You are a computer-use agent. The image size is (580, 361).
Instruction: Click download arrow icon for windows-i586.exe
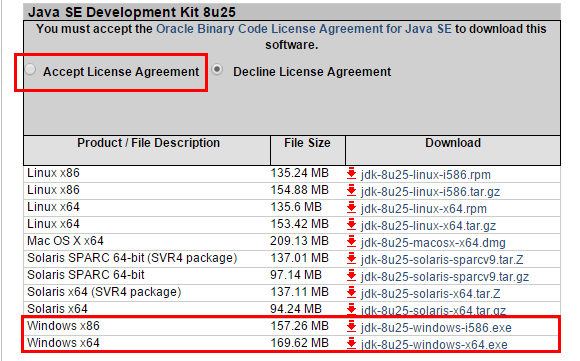pos(351,326)
